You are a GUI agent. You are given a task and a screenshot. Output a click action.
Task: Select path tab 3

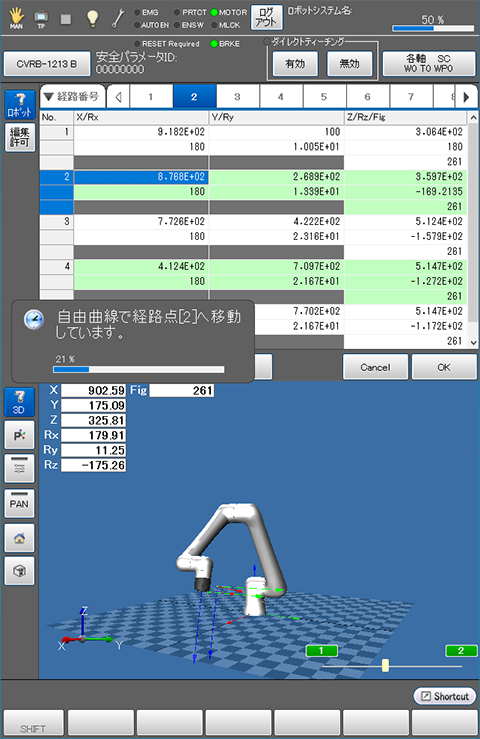(237, 97)
